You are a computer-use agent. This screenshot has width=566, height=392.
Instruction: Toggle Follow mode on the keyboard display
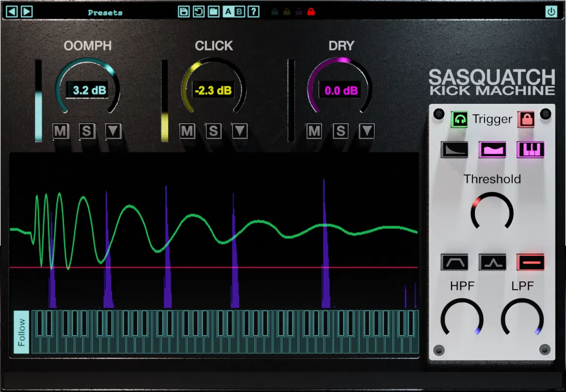click(x=21, y=331)
